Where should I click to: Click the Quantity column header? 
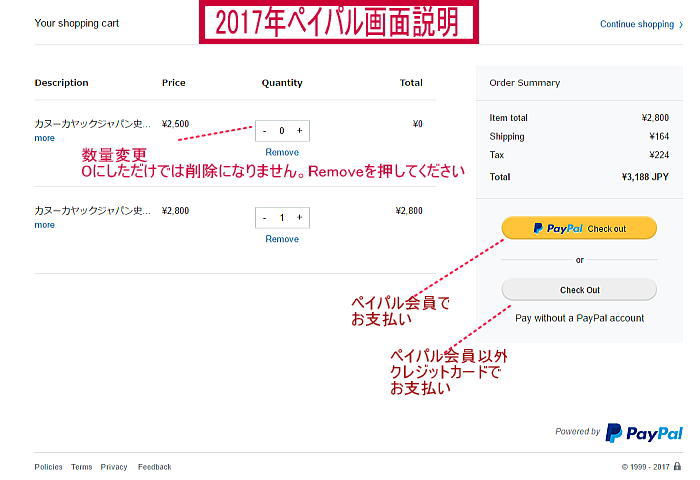tap(282, 83)
